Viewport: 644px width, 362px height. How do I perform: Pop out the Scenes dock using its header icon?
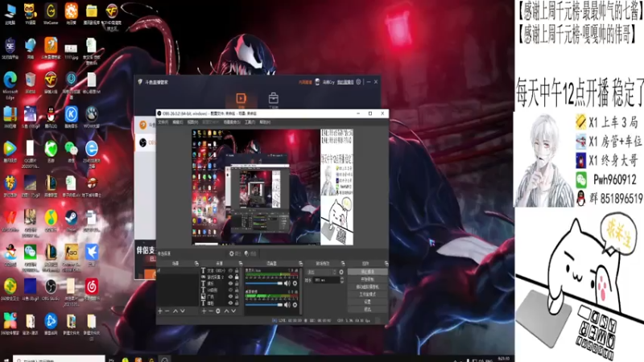[x=196, y=264]
